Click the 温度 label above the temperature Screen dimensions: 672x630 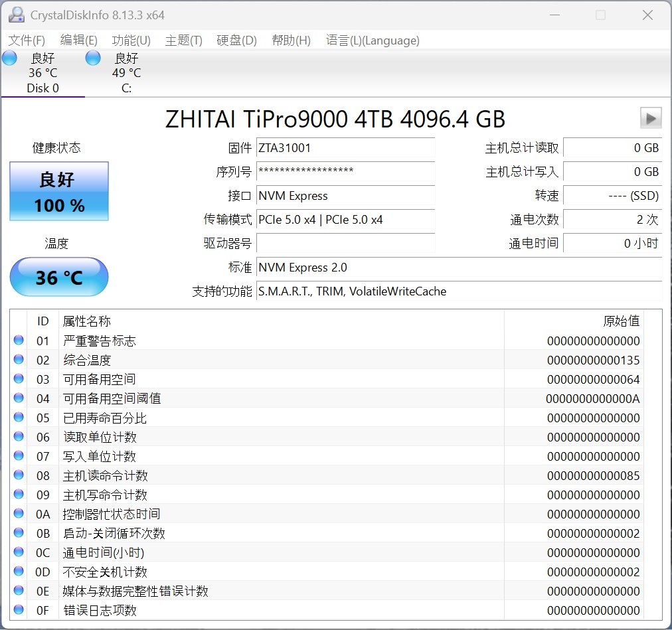(56, 244)
